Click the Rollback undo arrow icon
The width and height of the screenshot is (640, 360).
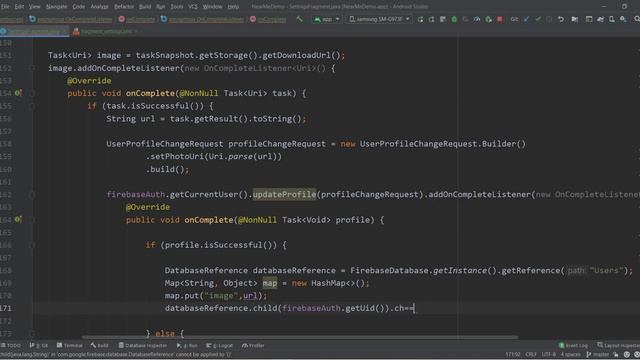click(561, 19)
